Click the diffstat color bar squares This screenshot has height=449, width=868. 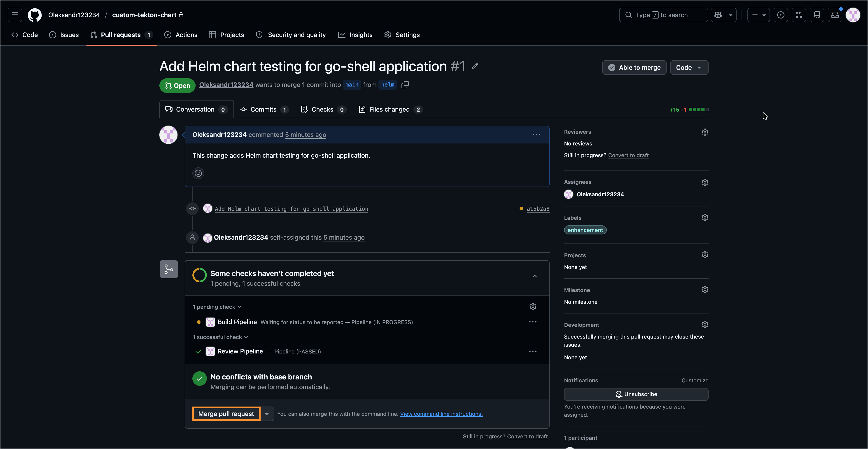[x=698, y=110]
